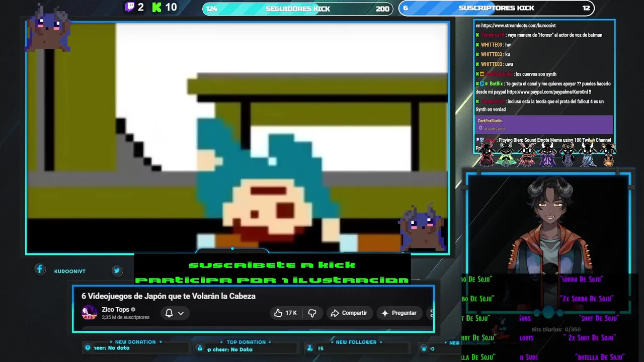The width and height of the screenshot is (644, 362).
Task: Click the KUROONIVT social handle text
Action: [x=70, y=271]
